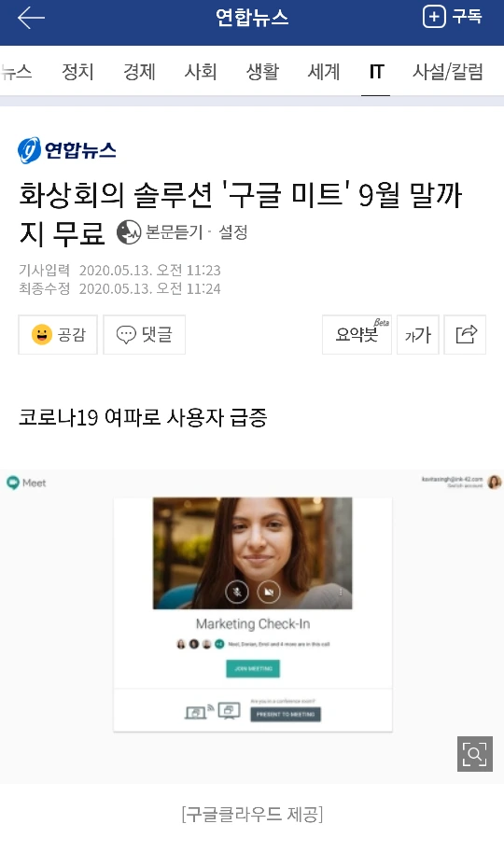The image size is (504, 852).
Task: Click the image zoom magnifier icon
Action: coord(475,754)
